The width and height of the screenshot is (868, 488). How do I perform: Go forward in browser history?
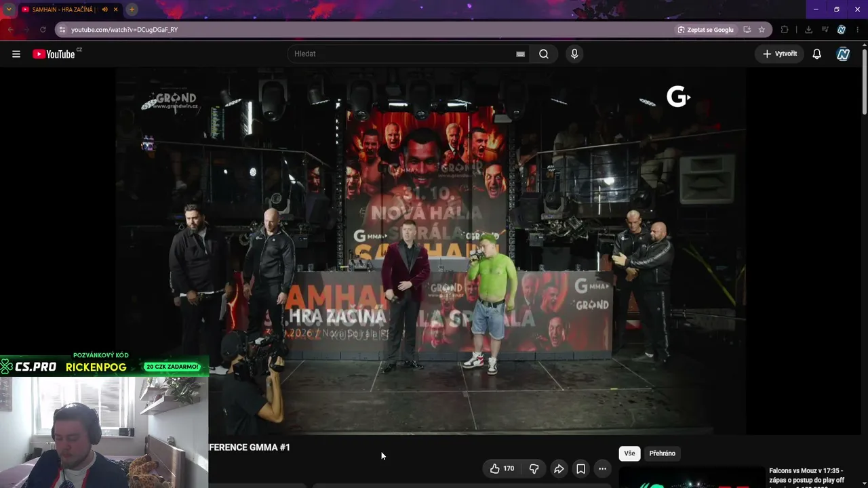26,30
